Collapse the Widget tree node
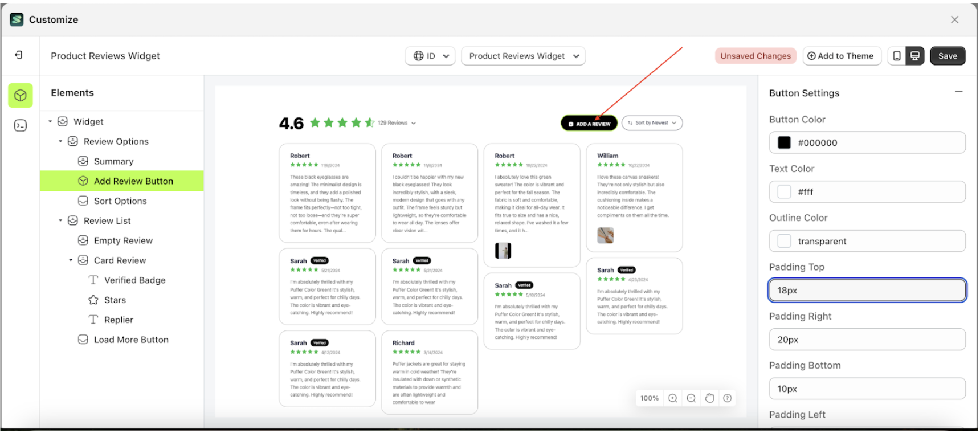The height and width of the screenshot is (433, 980). pos(50,121)
